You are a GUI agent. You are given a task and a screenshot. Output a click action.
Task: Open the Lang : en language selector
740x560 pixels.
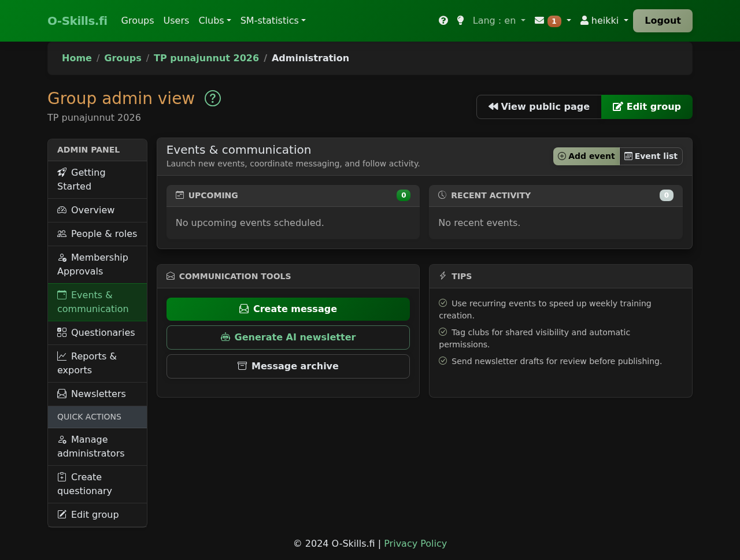coord(499,21)
